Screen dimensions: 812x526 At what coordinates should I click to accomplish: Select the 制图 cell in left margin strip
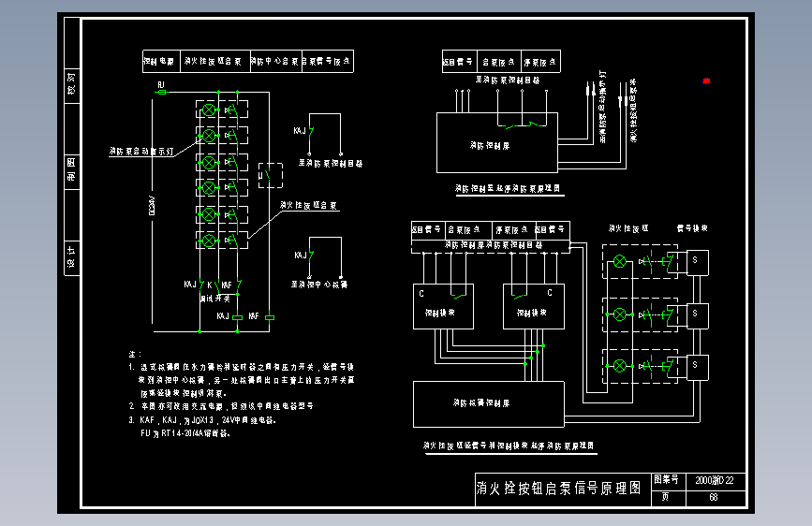pos(71,172)
